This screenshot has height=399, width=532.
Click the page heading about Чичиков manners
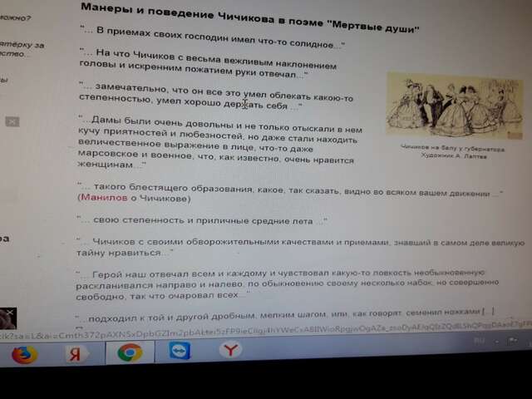[249, 17]
